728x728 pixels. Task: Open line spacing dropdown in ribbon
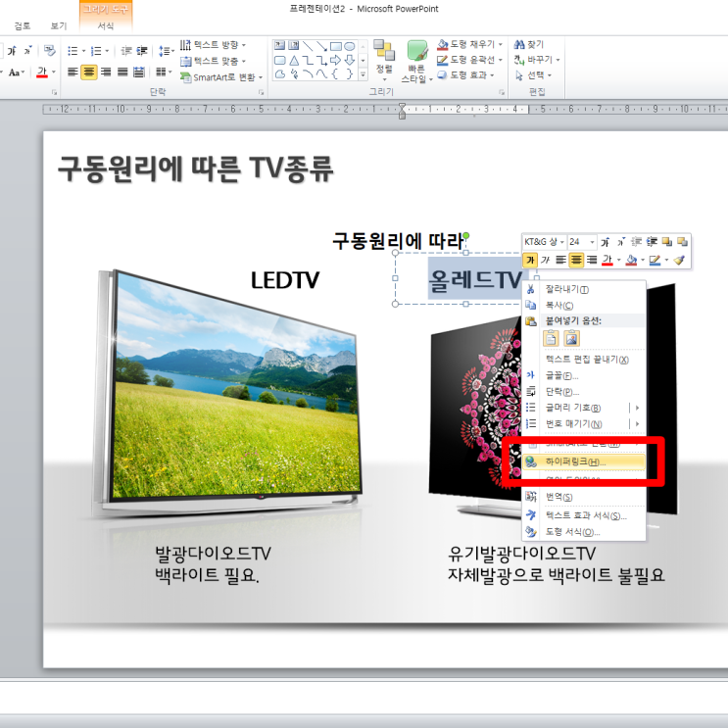[x=166, y=51]
